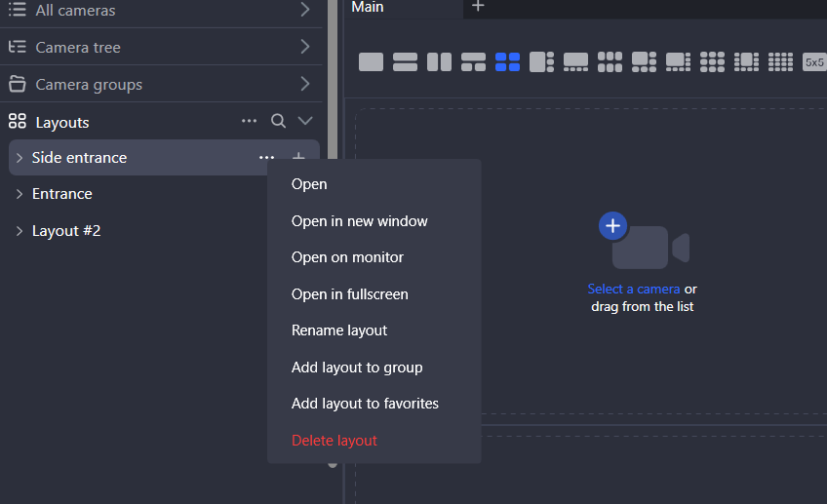Click the plus icon on Side entrance row
The image size is (827, 504).
[298, 158]
